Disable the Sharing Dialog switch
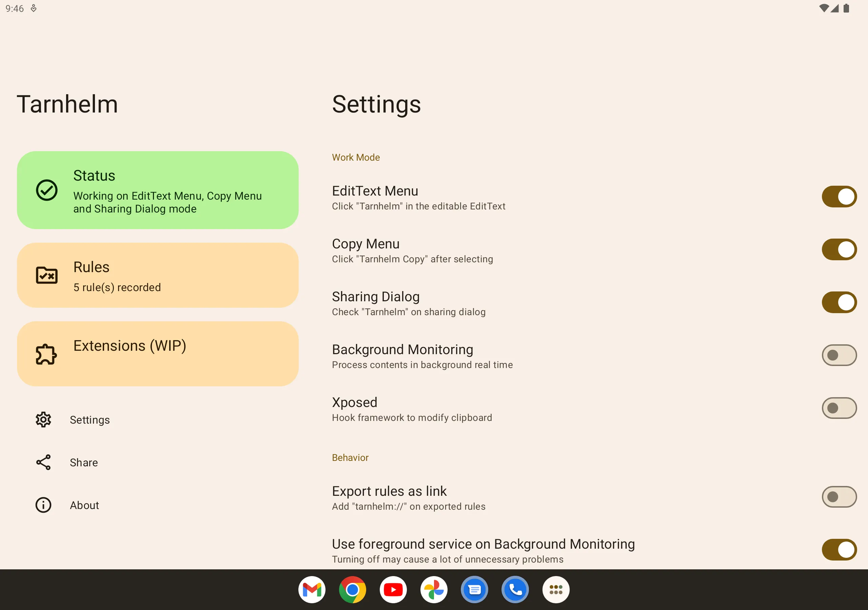The image size is (868, 610). pos(839,302)
